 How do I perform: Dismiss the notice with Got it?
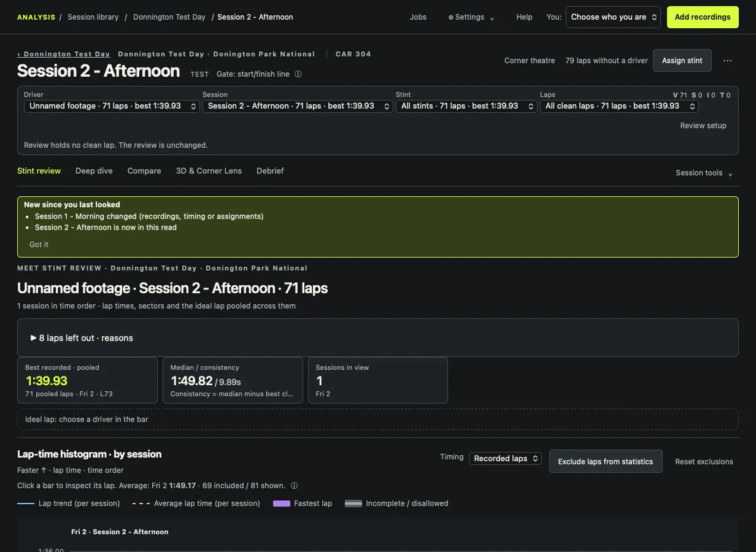39,245
